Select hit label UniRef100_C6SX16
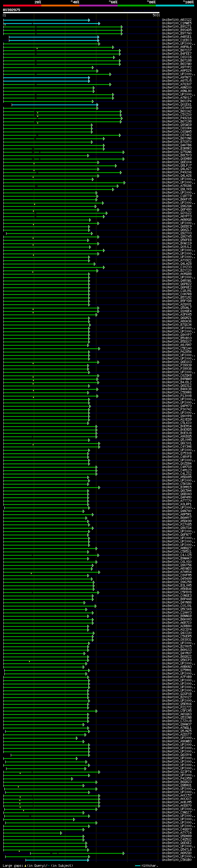This screenshot has width=197, height=868. coord(177,57)
